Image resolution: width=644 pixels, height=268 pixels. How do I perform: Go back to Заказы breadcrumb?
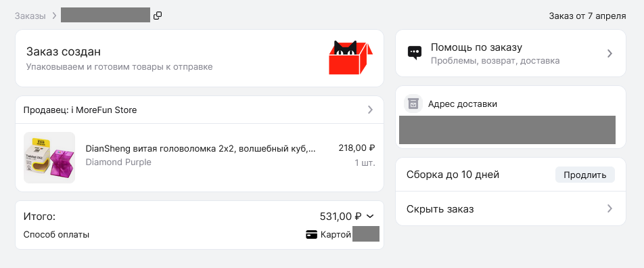point(30,16)
